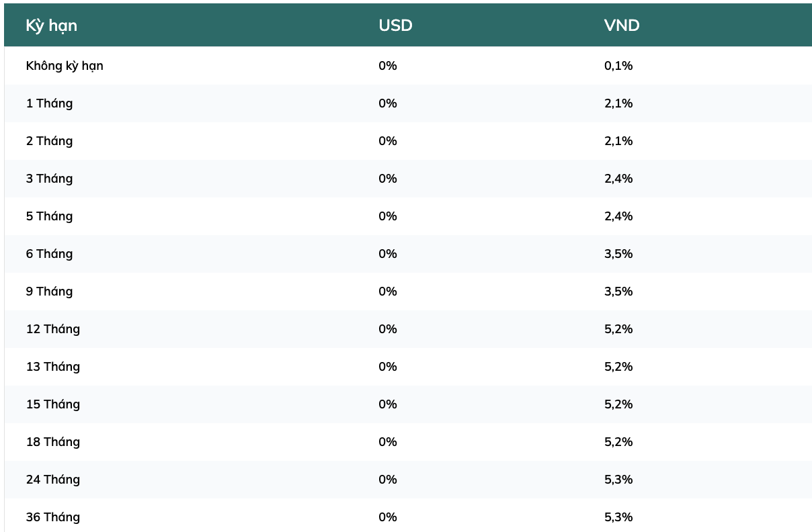This screenshot has width=812, height=532.
Task: Click the VND column header
Action: 622,26
